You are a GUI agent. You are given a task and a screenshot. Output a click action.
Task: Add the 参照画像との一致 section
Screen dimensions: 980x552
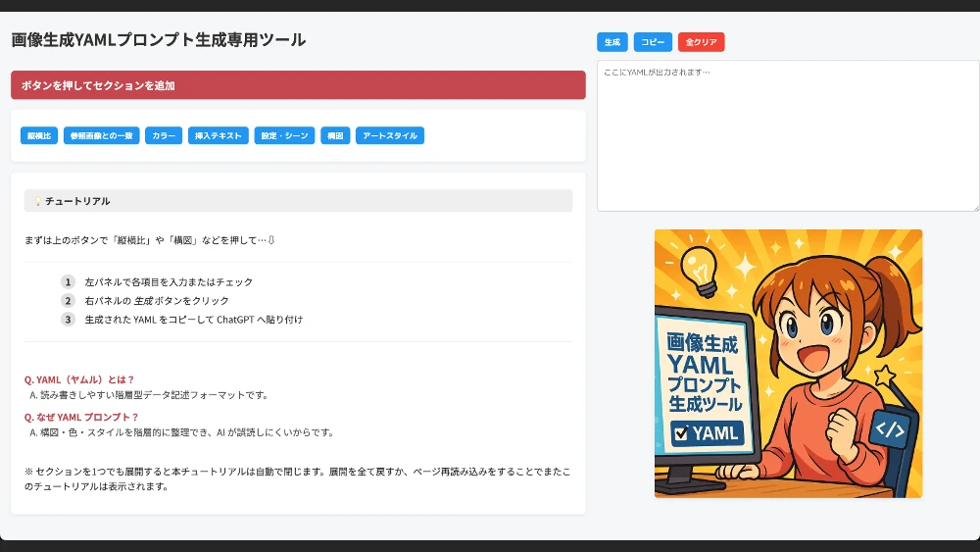click(101, 135)
